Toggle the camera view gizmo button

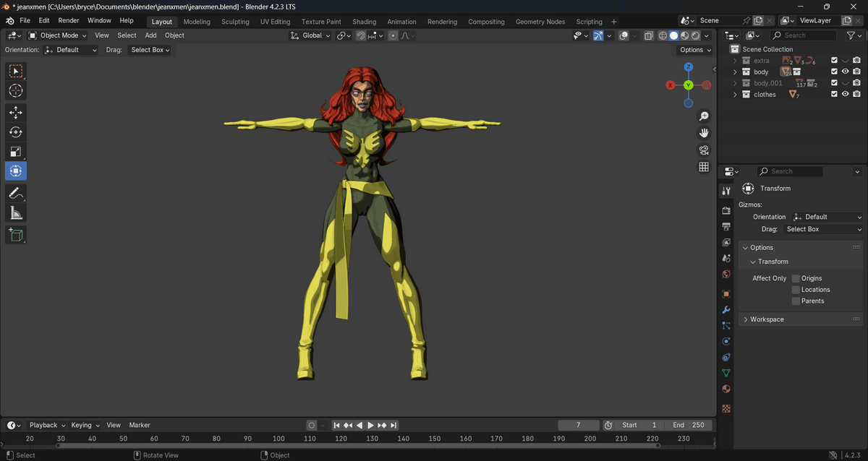(703, 150)
